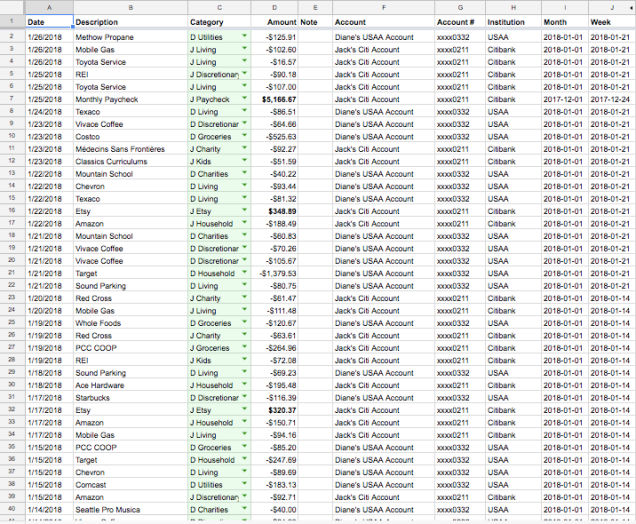
Task: Click the Institution header cell
Action: [x=513, y=22]
